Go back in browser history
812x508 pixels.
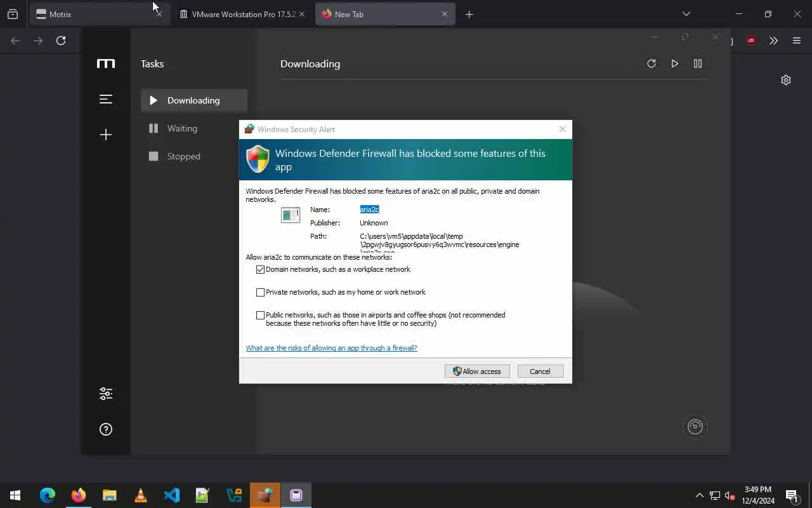click(15, 41)
